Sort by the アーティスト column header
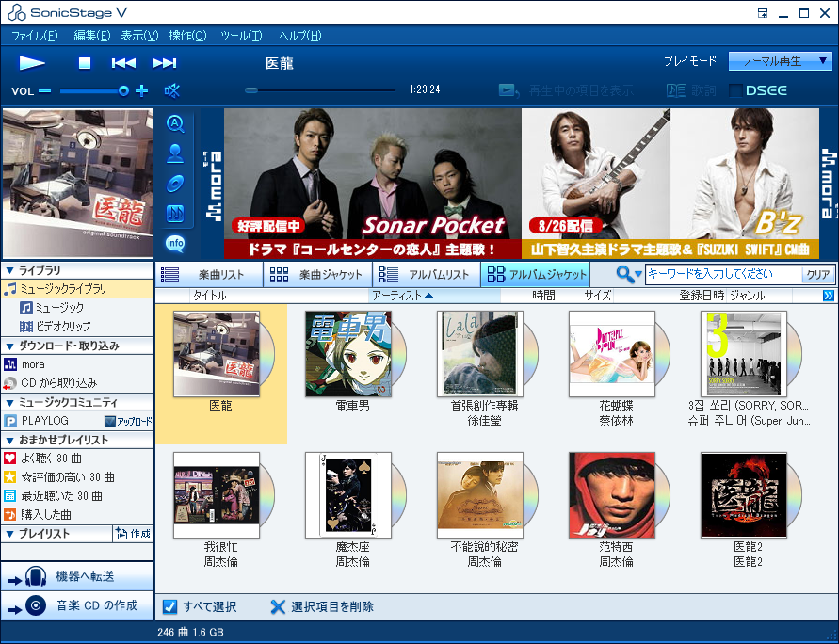This screenshot has height=644, width=839. pos(434,296)
